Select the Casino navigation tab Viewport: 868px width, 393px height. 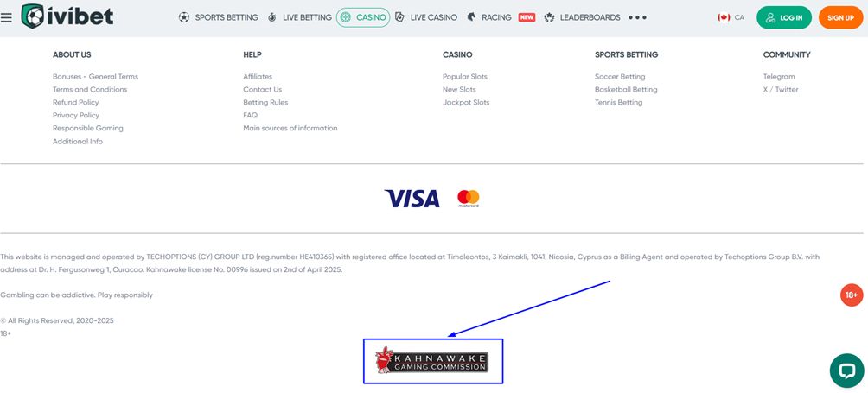[x=363, y=17]
